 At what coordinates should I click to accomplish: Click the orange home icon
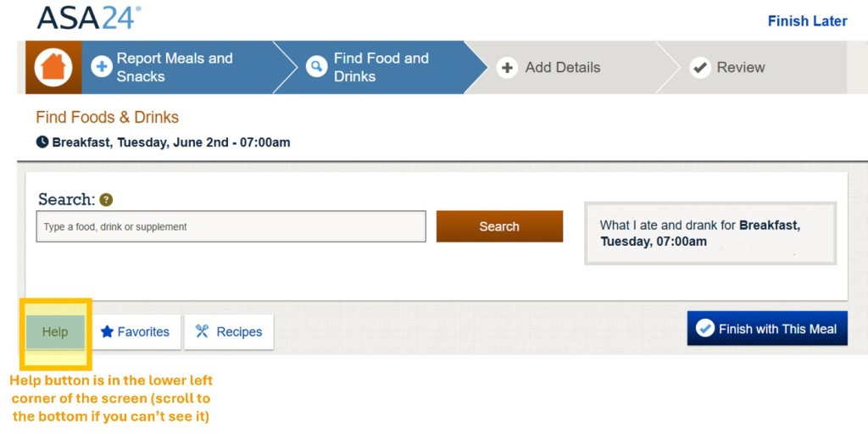point(53,68)
